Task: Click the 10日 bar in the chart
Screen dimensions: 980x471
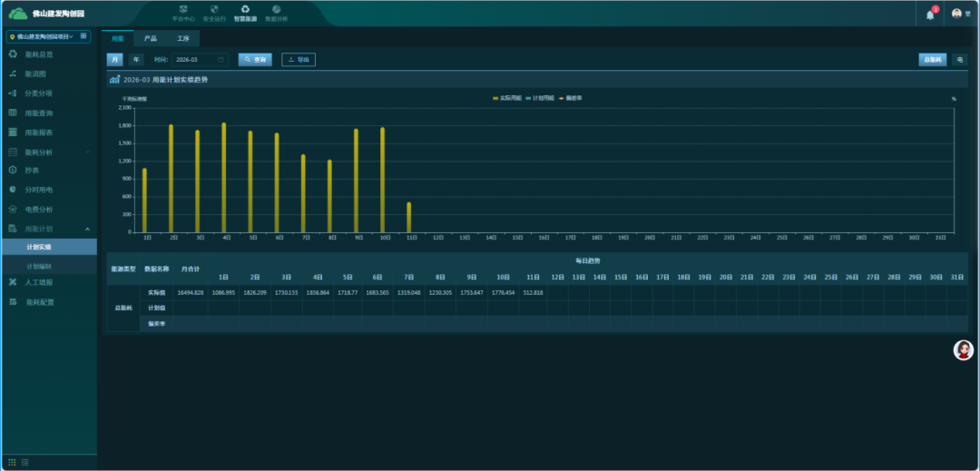Action: point(382,180)
